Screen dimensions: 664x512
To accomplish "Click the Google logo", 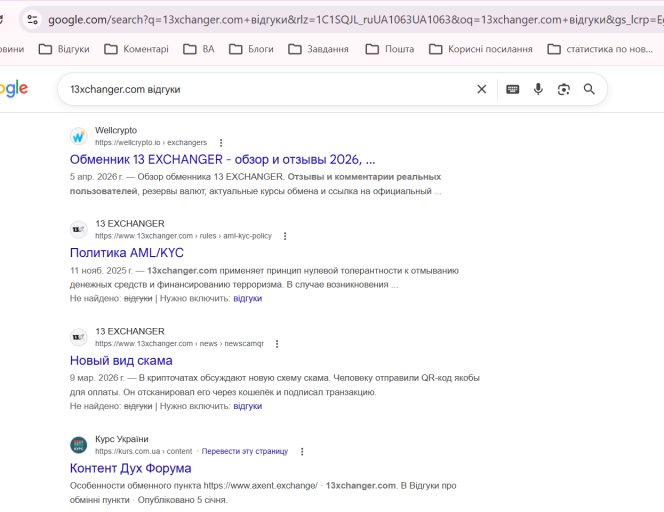I will click(14, 89).
